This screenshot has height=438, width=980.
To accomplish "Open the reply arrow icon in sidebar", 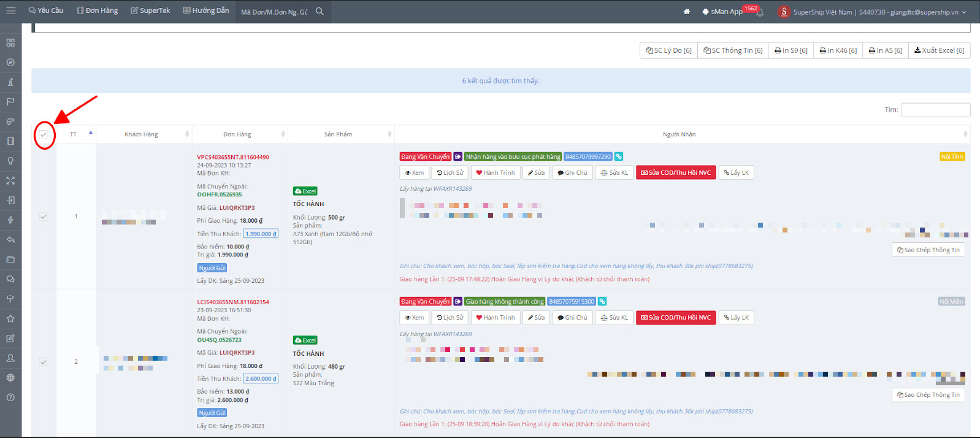I will point(10,239).
